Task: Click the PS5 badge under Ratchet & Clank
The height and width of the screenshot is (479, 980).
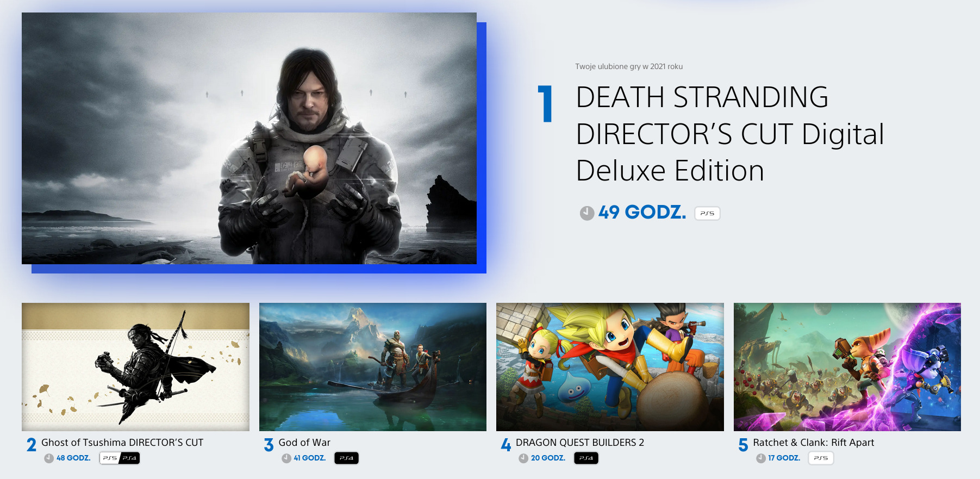Action: [x=821, y=458]
